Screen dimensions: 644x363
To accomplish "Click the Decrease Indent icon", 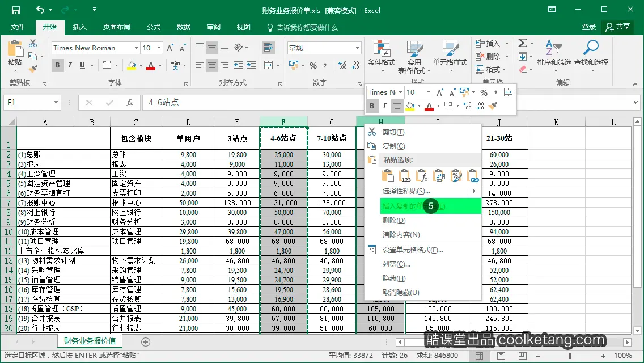I will coord(238,65).
